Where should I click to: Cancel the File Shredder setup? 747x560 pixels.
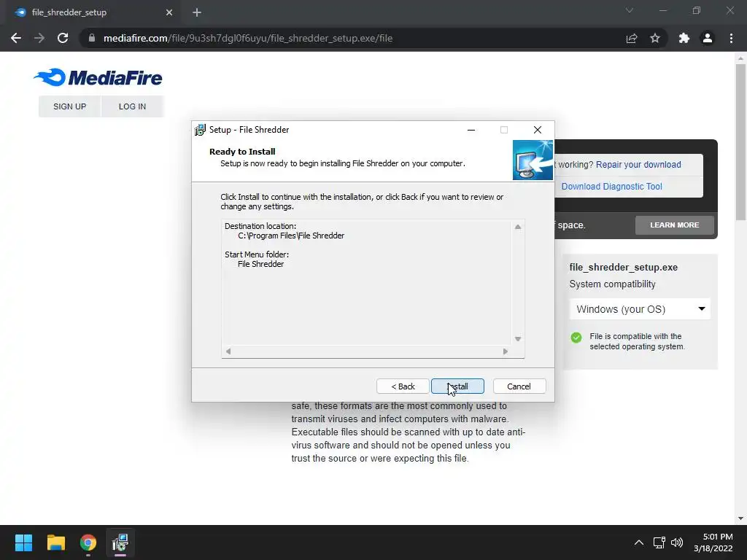pos(519,386)
